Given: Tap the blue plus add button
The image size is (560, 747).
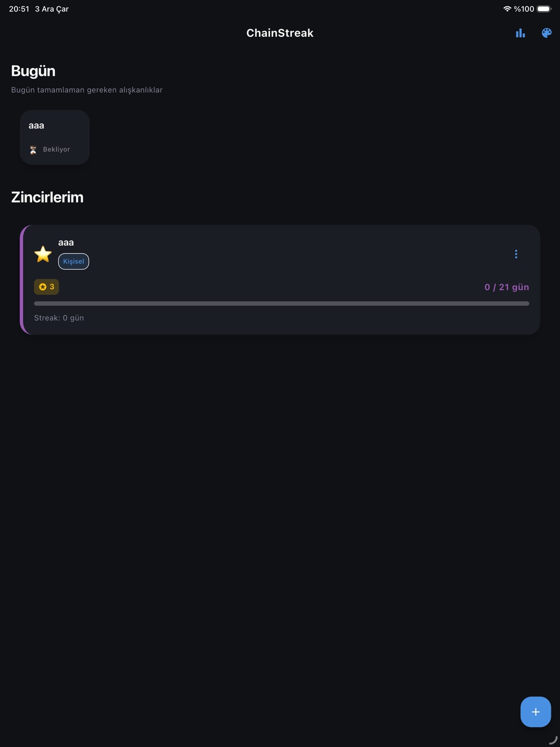Looking at the screenshot, I should click(535, 711).
